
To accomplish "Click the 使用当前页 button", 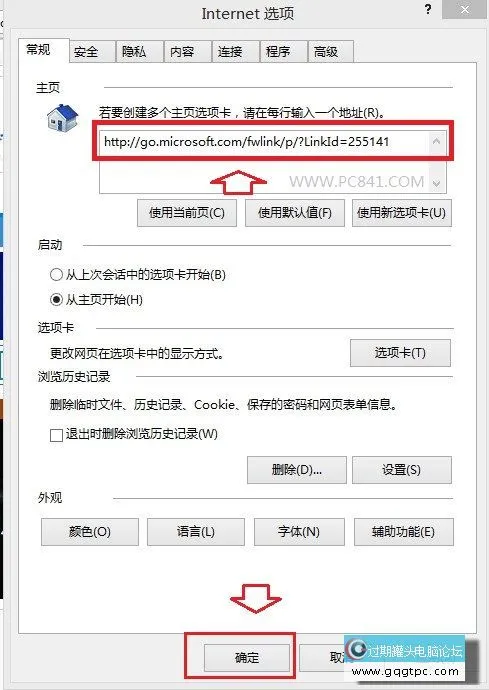I will (x=187, y=213).
